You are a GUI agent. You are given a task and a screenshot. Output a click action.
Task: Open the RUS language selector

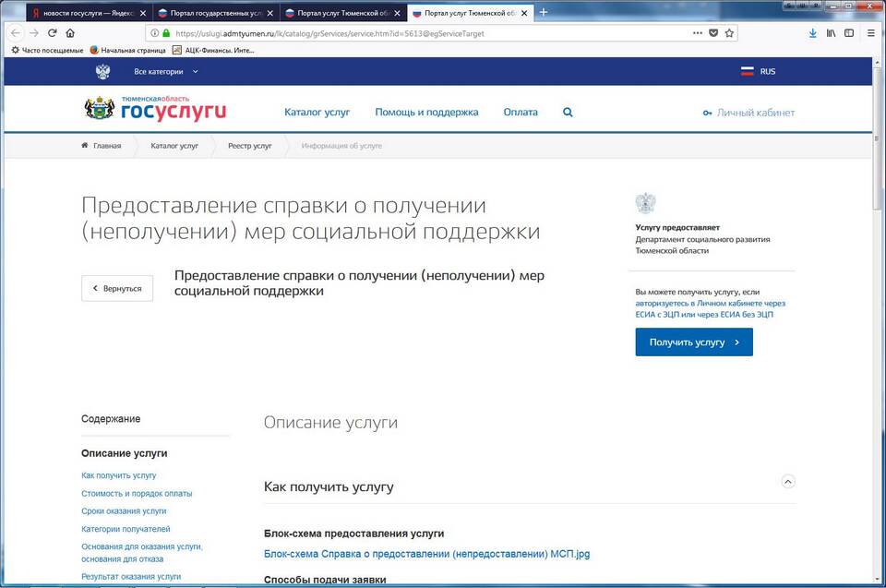click(x=759, y=71)
